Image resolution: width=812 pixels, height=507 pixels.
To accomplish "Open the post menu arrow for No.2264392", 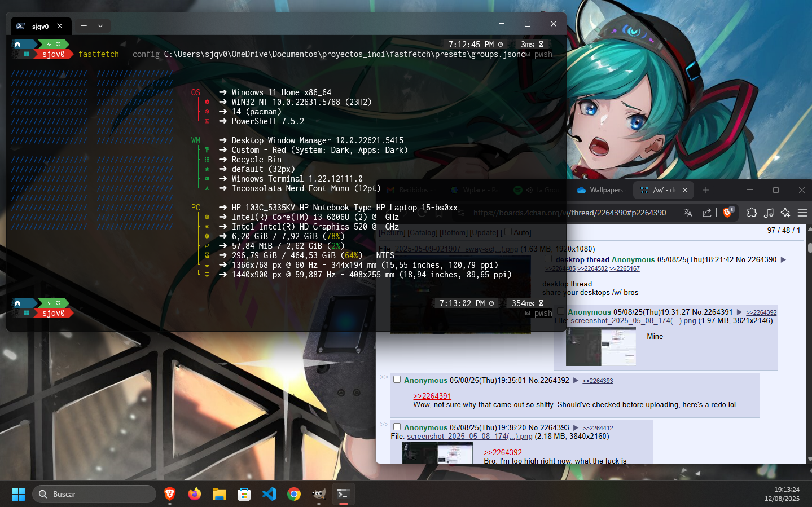I will tap(576, 380).
